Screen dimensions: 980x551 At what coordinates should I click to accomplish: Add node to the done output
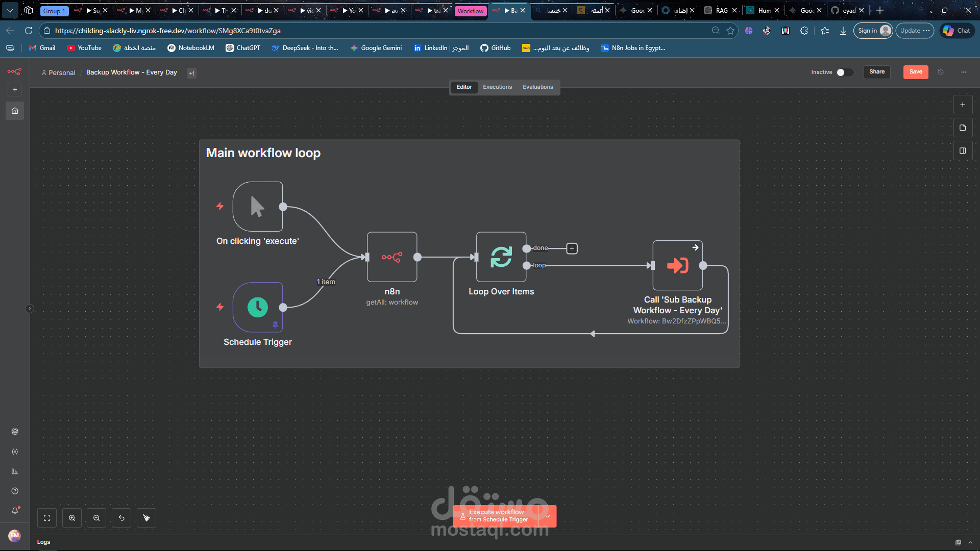click(x=572, y=248)
